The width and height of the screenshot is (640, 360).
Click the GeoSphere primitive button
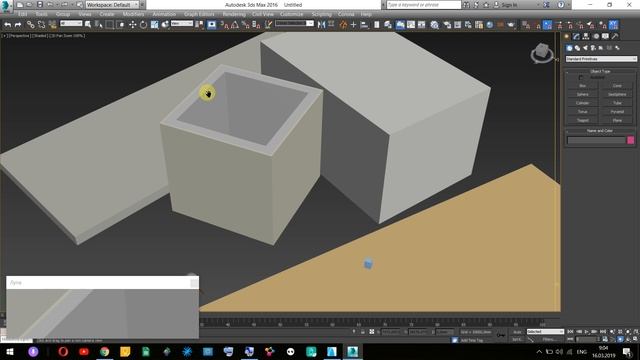click(x=617, y=94)
